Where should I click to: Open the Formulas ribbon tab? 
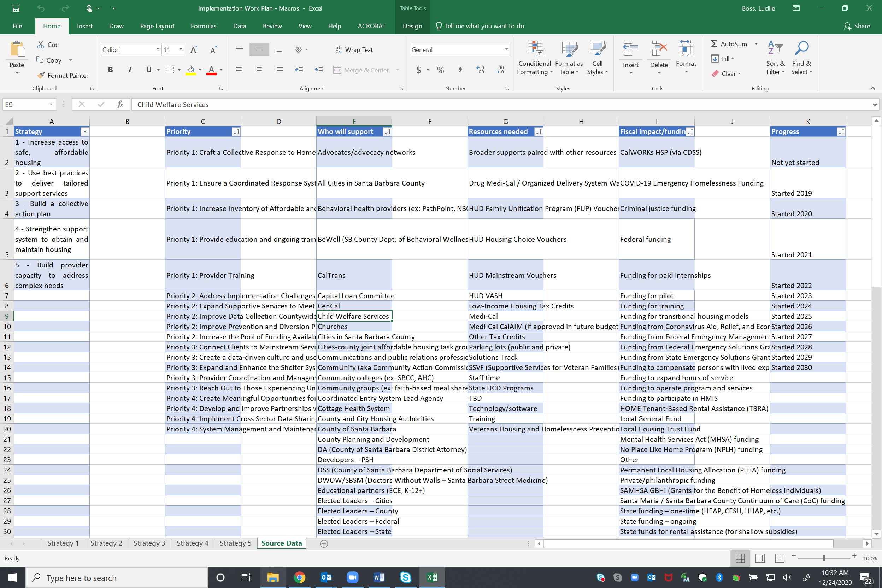(x=203, y=26)
